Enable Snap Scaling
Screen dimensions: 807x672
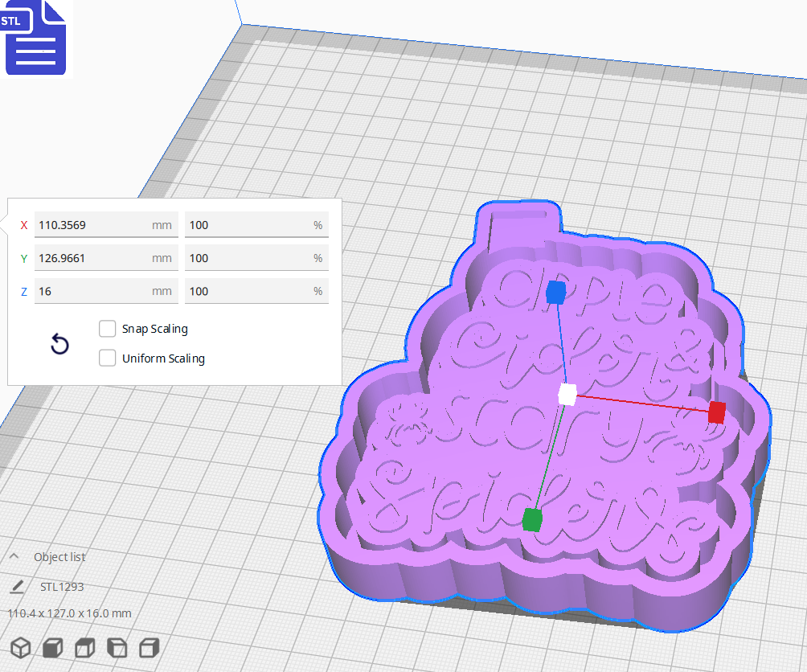tap(107, 328)
